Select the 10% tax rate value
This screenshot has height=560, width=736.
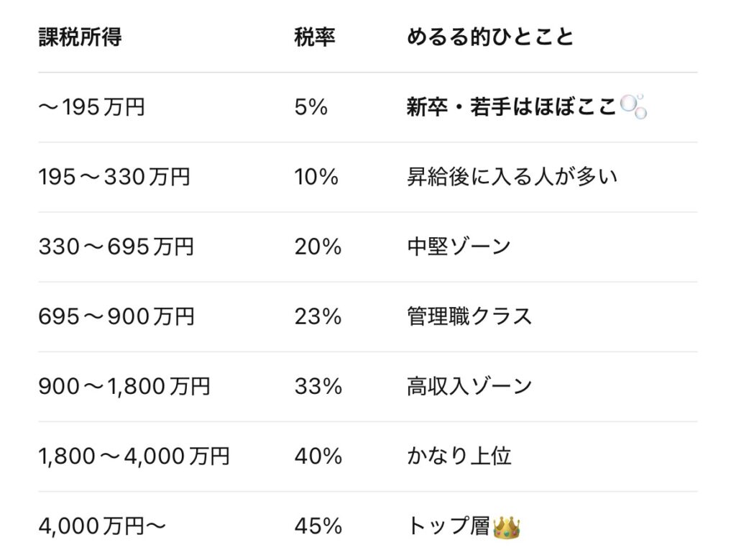[x=316, y=178]
